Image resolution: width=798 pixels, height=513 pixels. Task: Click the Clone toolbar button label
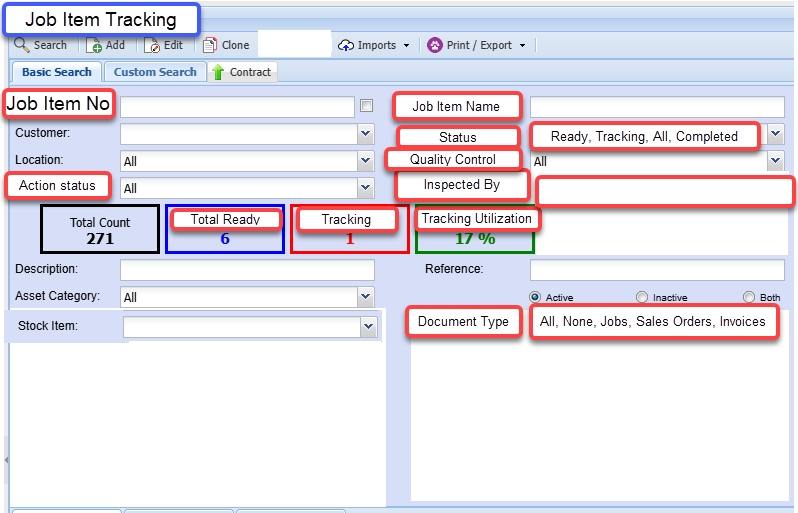click(235, 45)
